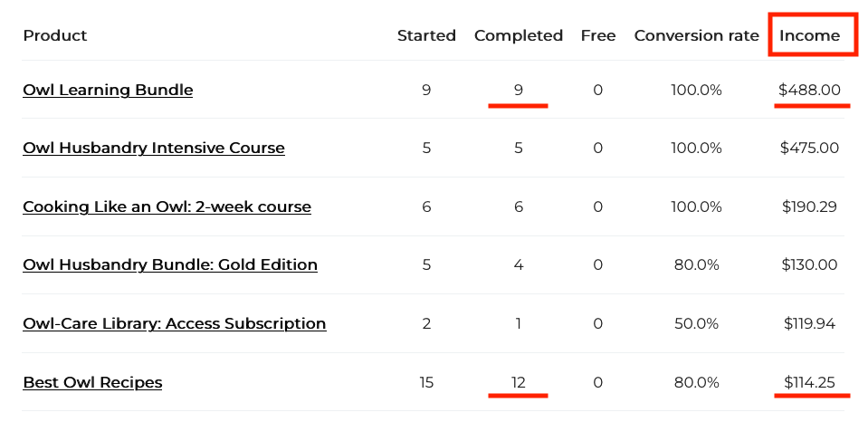
Task: Select the completed count 9 for Owl Learning Bundle
Action: point(518,91)
